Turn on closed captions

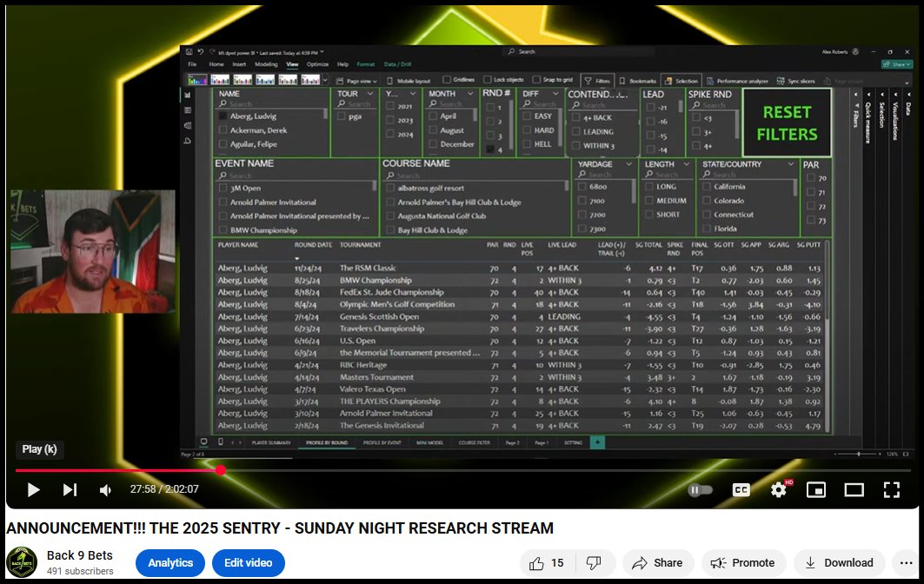click(741, 490)
